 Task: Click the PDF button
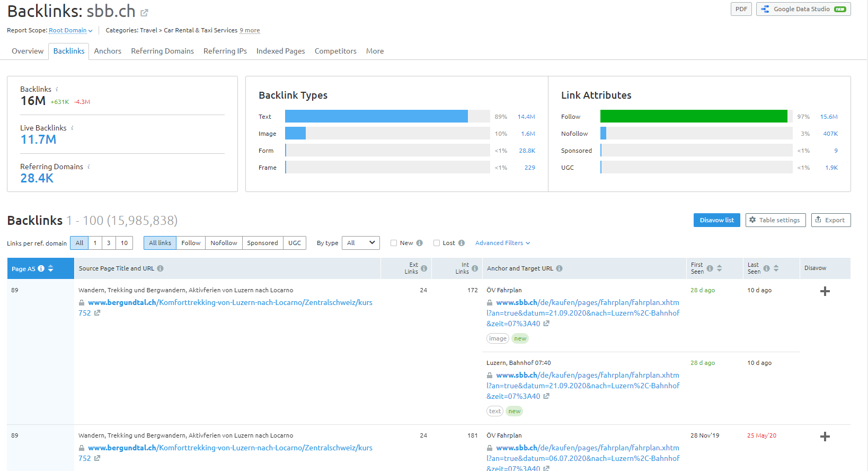coord(741,9)
